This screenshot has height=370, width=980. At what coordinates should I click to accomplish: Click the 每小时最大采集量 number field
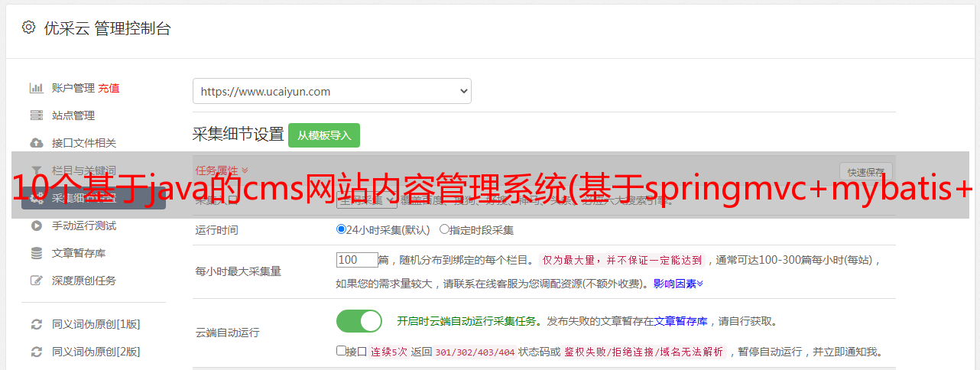pyautogui.click(x=357, y=259)
